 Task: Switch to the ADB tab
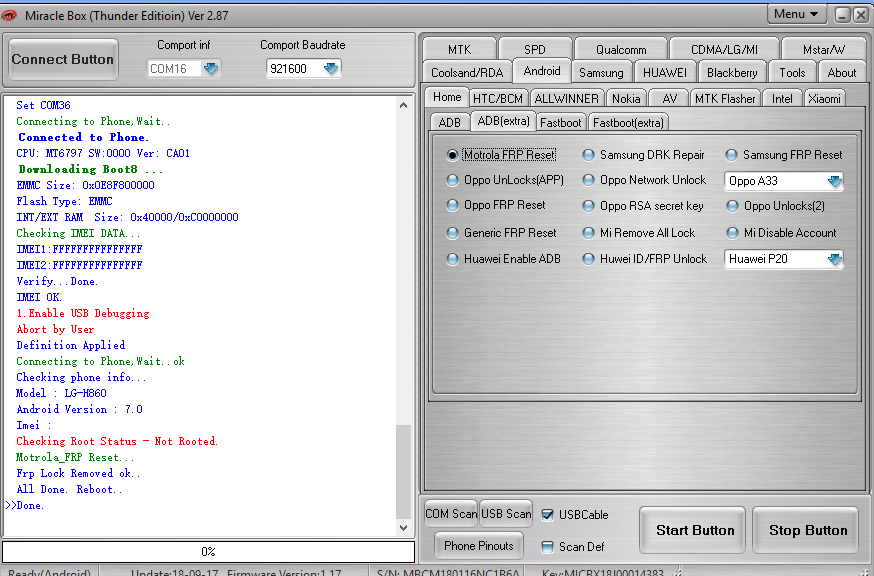(449, 123)
